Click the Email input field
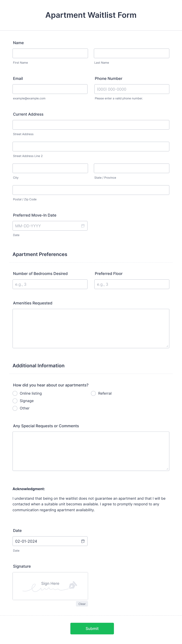 [50, 89]
